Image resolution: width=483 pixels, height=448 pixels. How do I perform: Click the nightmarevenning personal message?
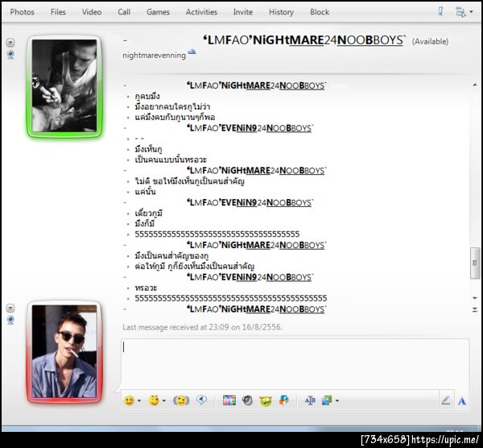point(154,56)
